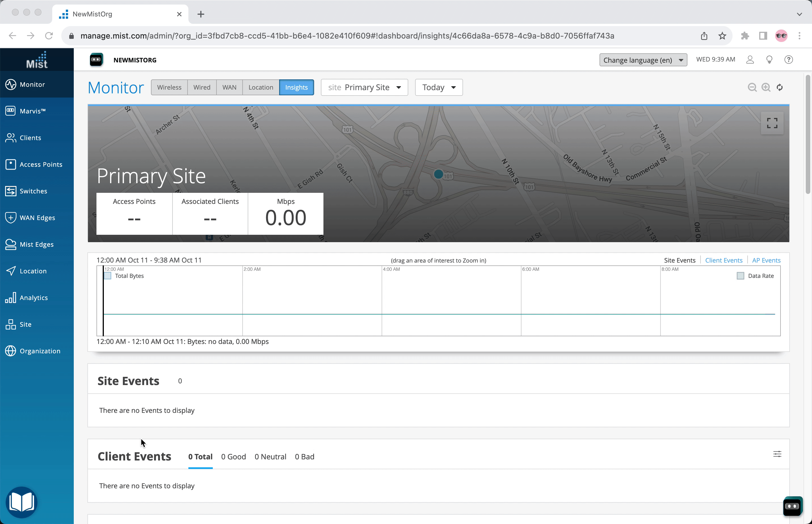The width and height of the screenshot is (812, 524).
Task: Open the Today time range dropdown
Action: coord(439,87)
